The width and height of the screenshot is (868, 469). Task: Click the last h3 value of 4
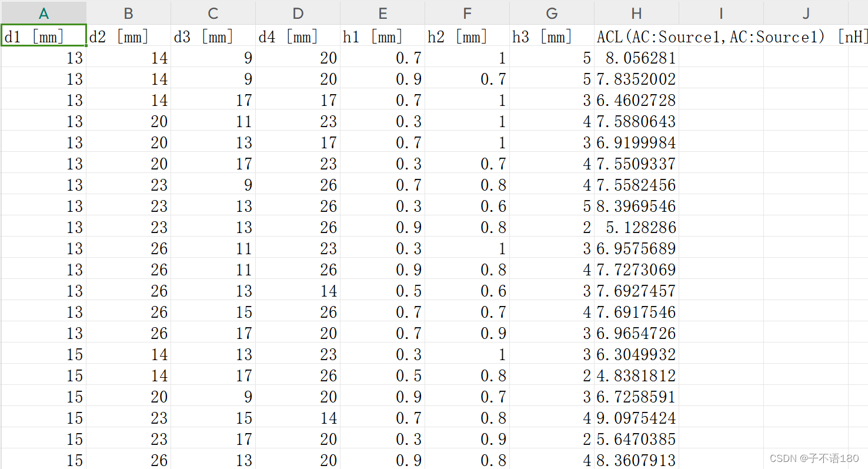(x=551, y=460)
